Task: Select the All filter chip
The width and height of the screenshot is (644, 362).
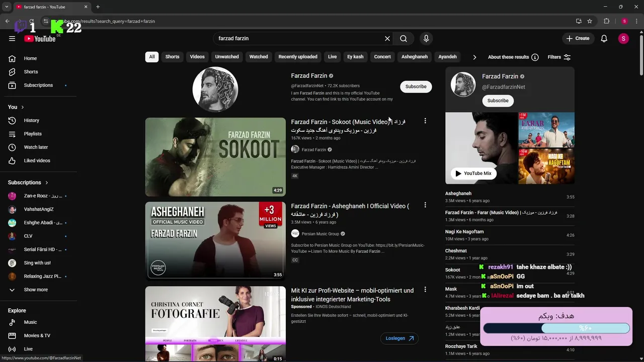Action: point(151,57)
